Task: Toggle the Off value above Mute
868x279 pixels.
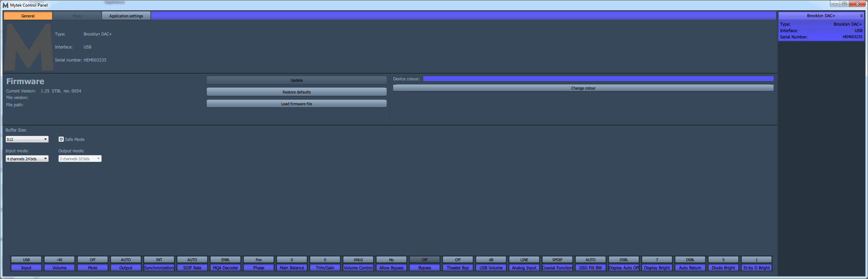Action: [x=93, y=260]
